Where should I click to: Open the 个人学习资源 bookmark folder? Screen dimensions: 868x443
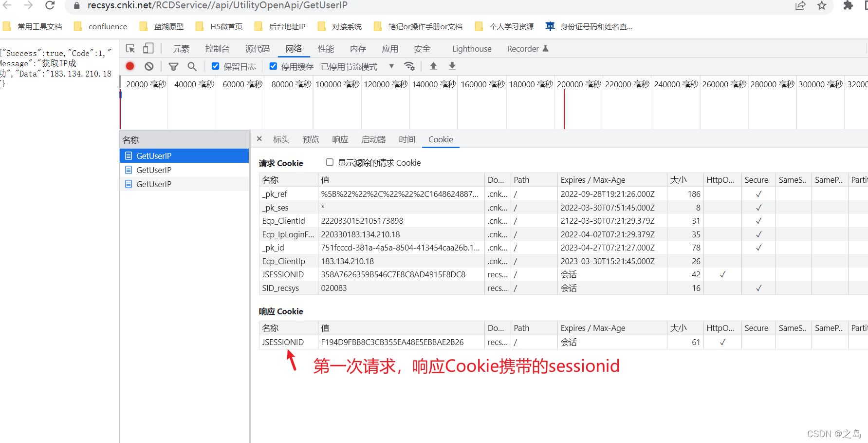504,26
